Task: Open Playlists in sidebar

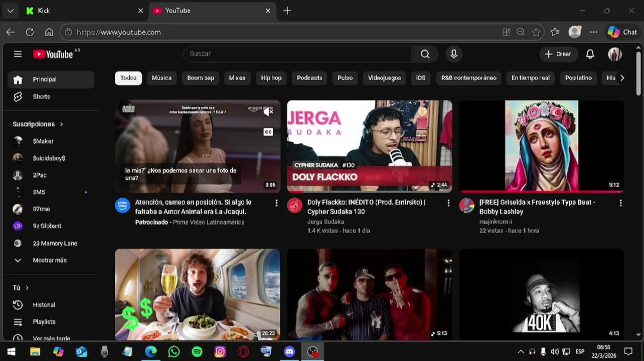Action: [51, 322]
